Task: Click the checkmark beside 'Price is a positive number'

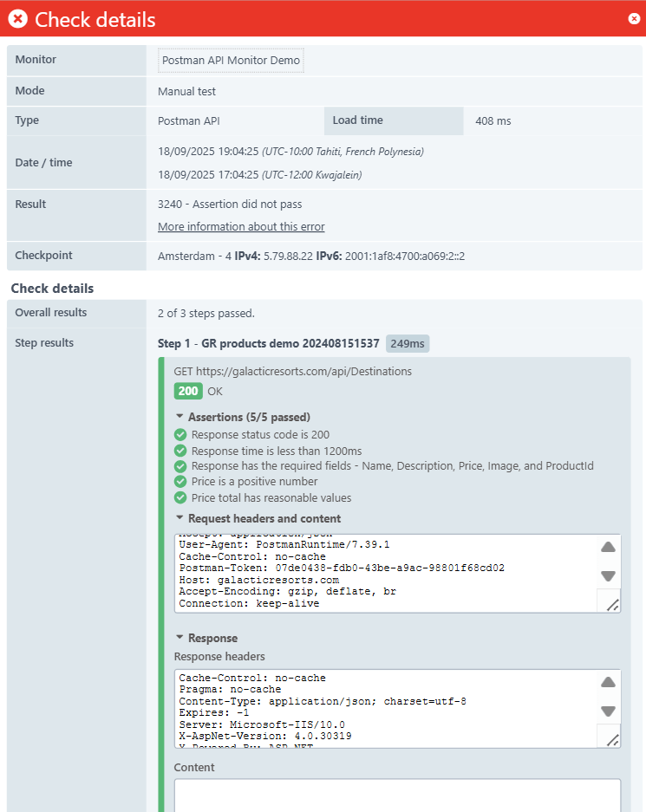Action: point(180,481)
